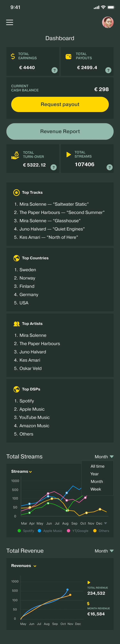This screenshot has height=644, width=120.
Task: Open the user profile avatar
Action: click(x=108, y=22)
